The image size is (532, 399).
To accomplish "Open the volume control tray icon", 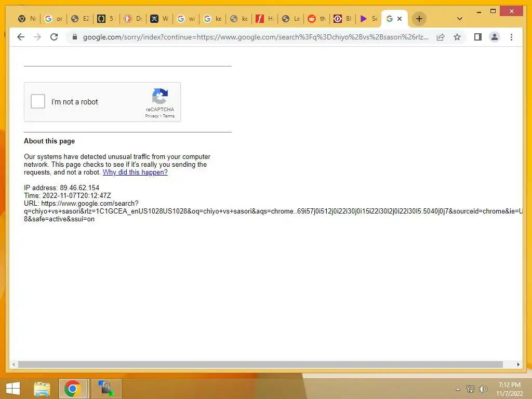I will [x=483, y=389].
